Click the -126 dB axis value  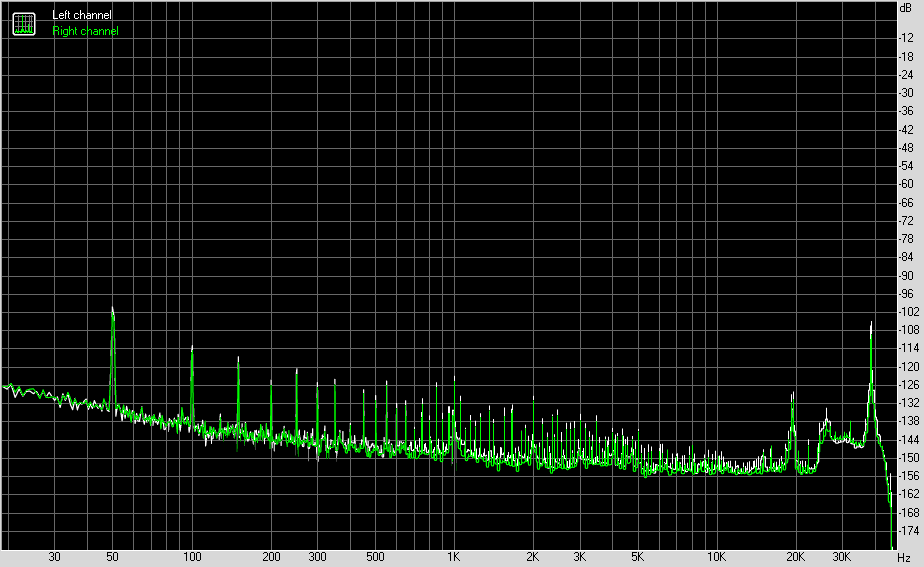(x=908, y=385)
